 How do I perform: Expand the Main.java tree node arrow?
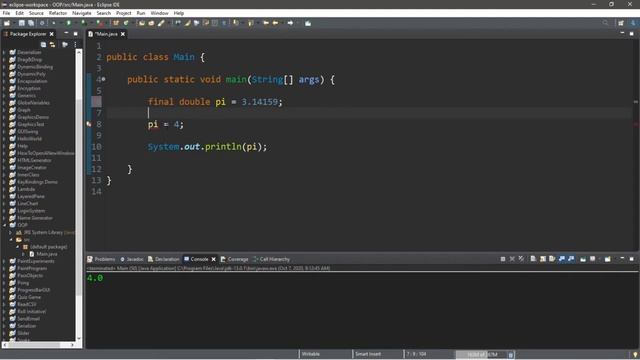tap(24, 254)
